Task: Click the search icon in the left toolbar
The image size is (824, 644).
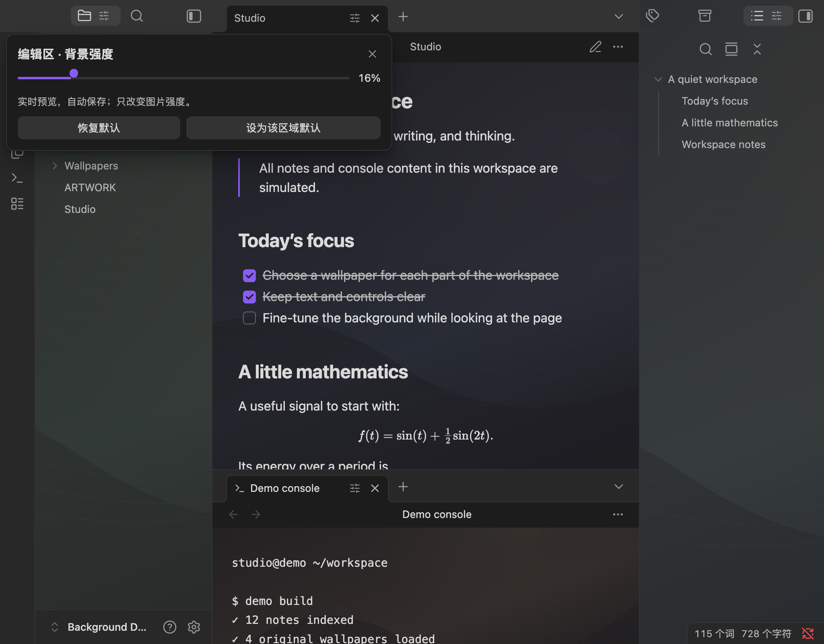Action: coord(137,16)
